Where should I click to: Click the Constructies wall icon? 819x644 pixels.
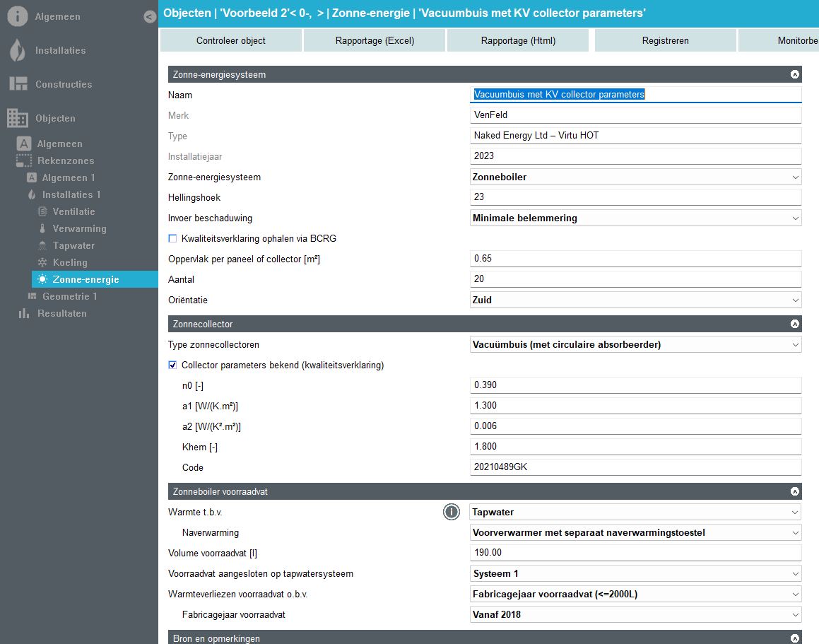coord(18,84)
